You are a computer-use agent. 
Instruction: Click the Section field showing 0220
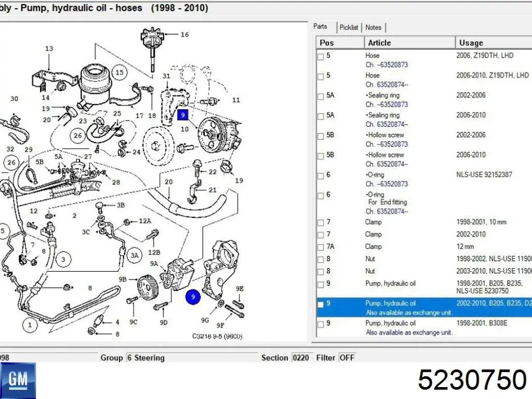[x=301, y=357]
